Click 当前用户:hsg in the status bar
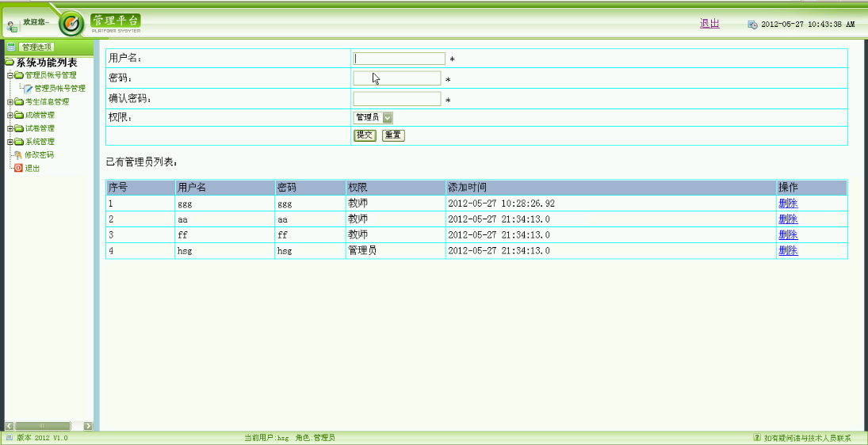 pyautogui.click(x=267, y=438)
